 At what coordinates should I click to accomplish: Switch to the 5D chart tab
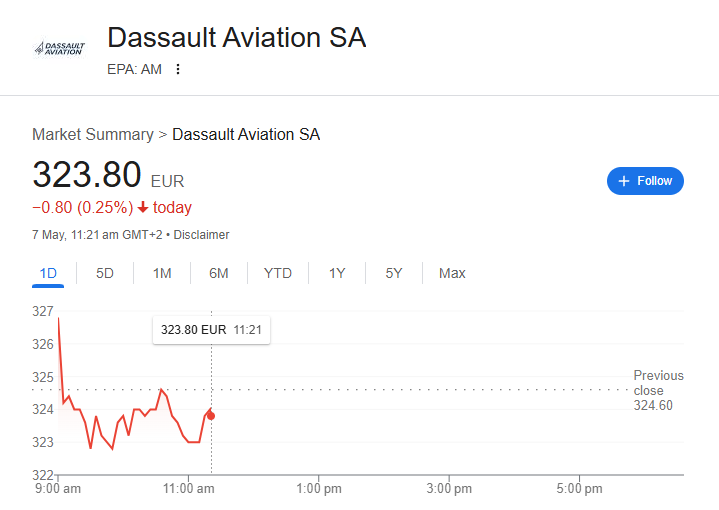(105, 273)
